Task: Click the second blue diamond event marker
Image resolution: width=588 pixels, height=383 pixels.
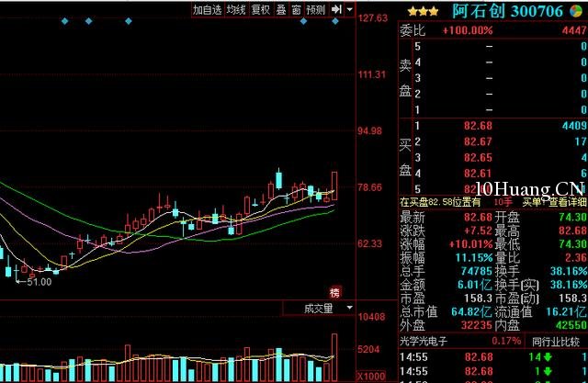Action: point(89,21)
